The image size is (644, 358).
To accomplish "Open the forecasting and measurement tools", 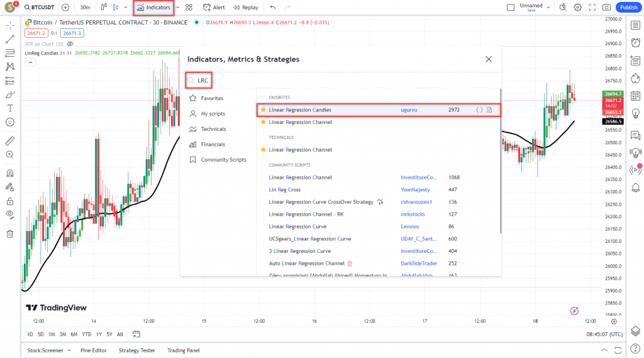I will point(10,81).
